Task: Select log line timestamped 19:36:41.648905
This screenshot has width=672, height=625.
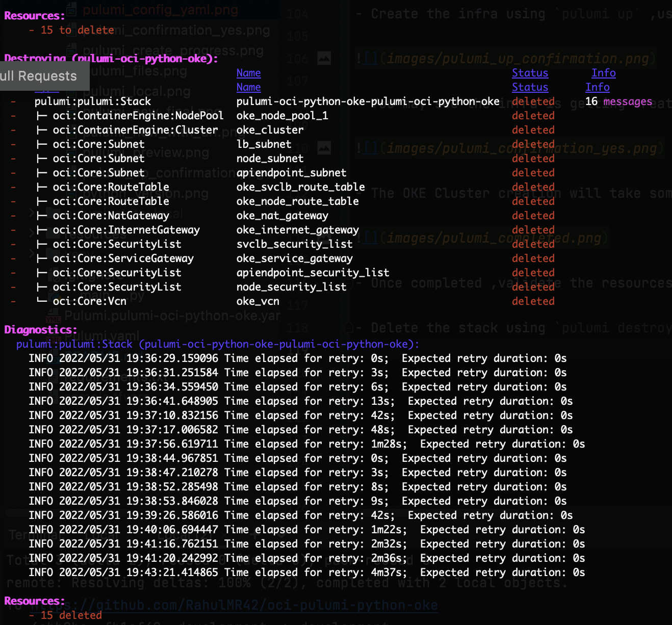Action: 301,401
